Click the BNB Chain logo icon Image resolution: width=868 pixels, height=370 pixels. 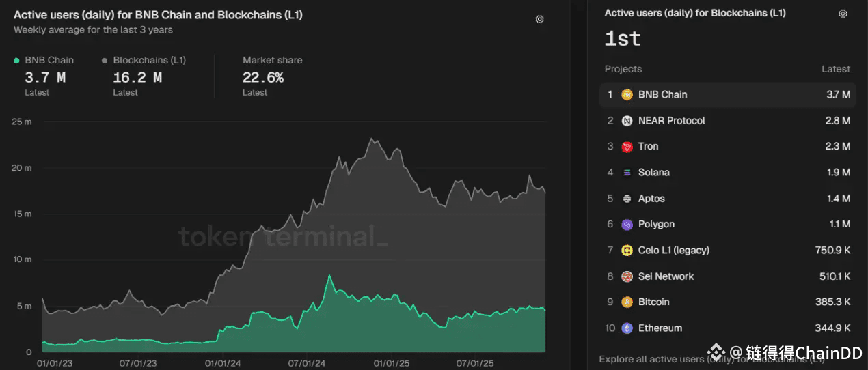pos(627,95)
